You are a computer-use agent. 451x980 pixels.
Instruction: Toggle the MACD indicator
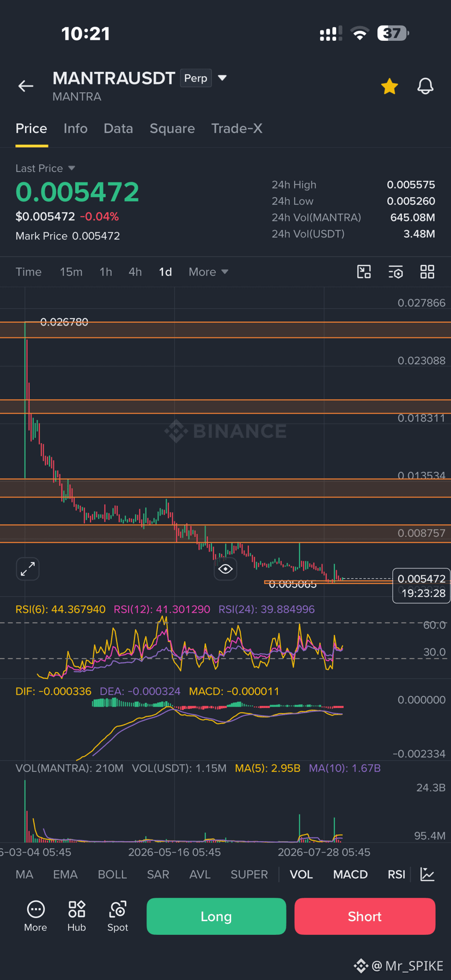point(350,874)
